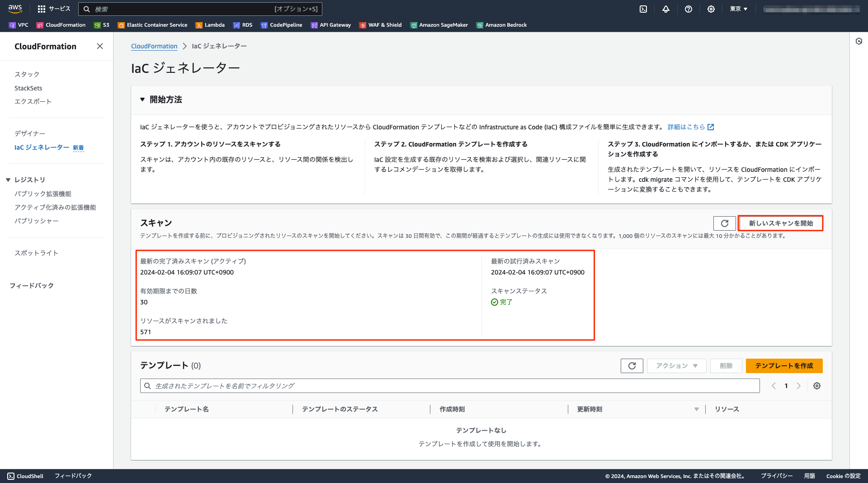Open パブリック拡張機能
This screenshot has width=868, height=483.
click(x=43, y=194)
